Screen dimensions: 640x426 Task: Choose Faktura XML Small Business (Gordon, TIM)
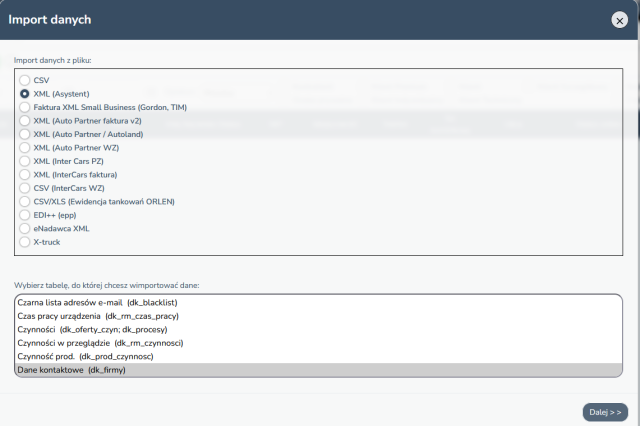tap(24, 107)
